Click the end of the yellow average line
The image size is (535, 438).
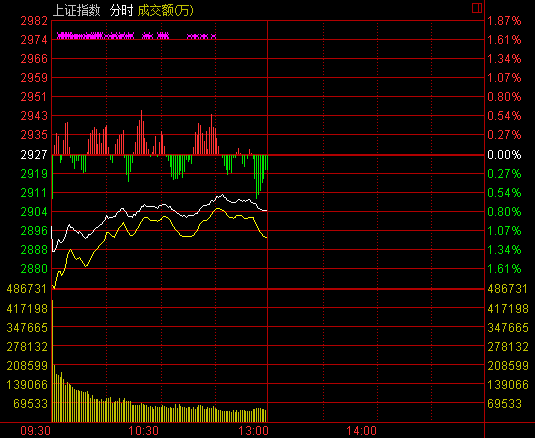tap(266, 237)
